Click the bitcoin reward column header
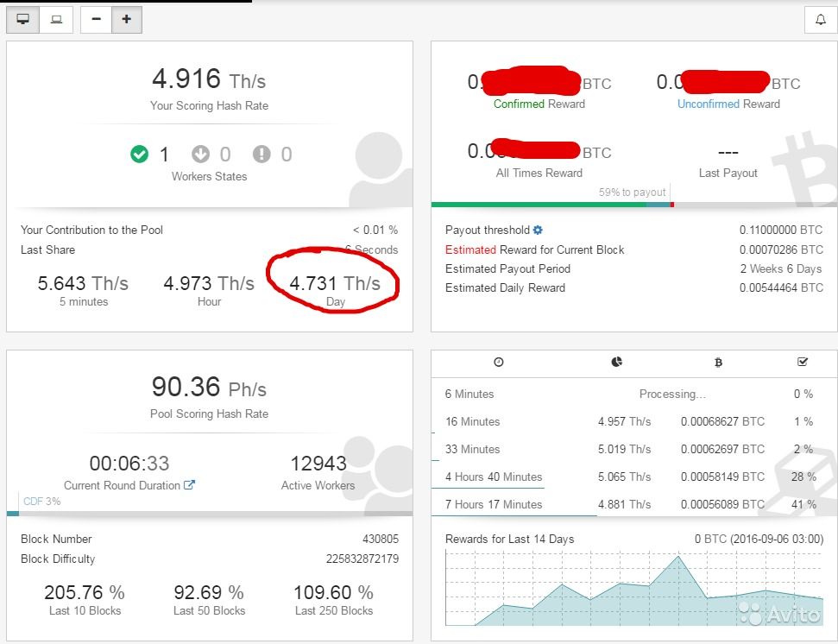This screenshot has width=838, height=644. tap(718, 363)
